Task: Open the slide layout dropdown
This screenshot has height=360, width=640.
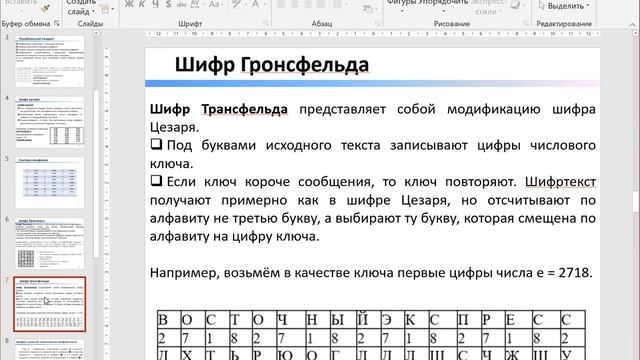Action: coord(107,9)
